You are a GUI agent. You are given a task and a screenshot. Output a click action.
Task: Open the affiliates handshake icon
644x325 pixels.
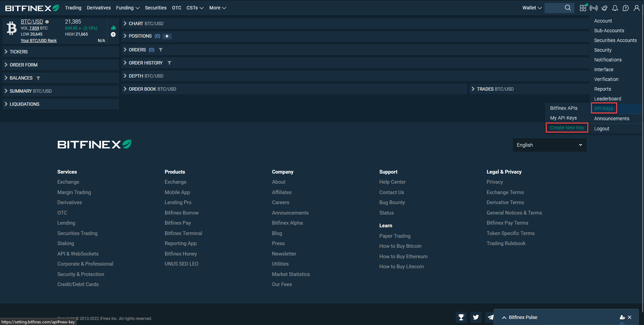tap(604, 8)
